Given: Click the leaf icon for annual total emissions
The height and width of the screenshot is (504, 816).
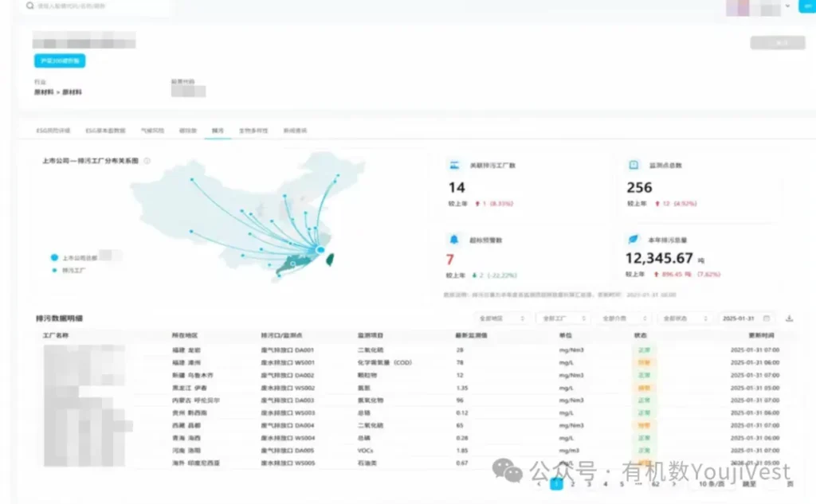Looking at the screenshot, I should click(633, 239).
